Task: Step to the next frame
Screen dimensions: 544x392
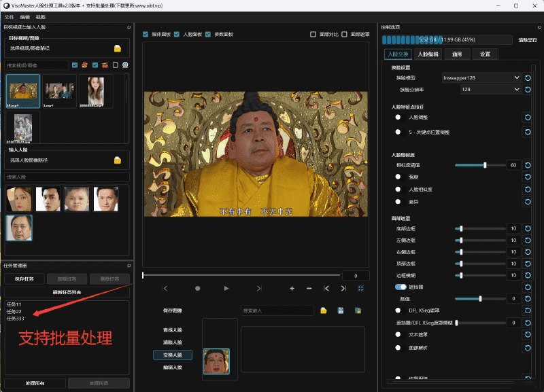Action: (259, 288)
